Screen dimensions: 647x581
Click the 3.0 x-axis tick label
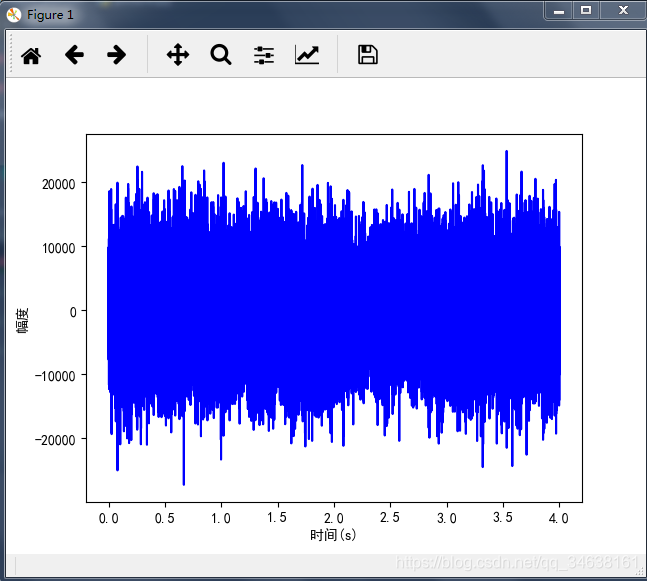click(x=447, y=518)
